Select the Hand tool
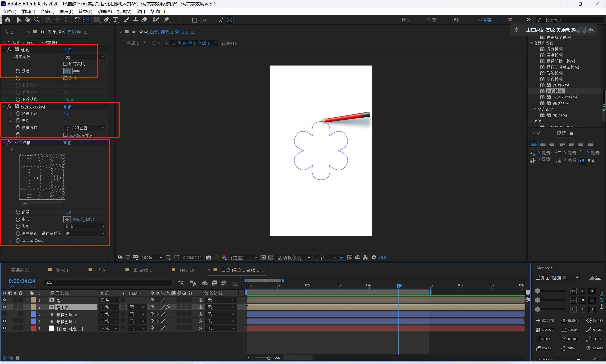The height and width of the screenshot is (364, 606). (27, 20)
